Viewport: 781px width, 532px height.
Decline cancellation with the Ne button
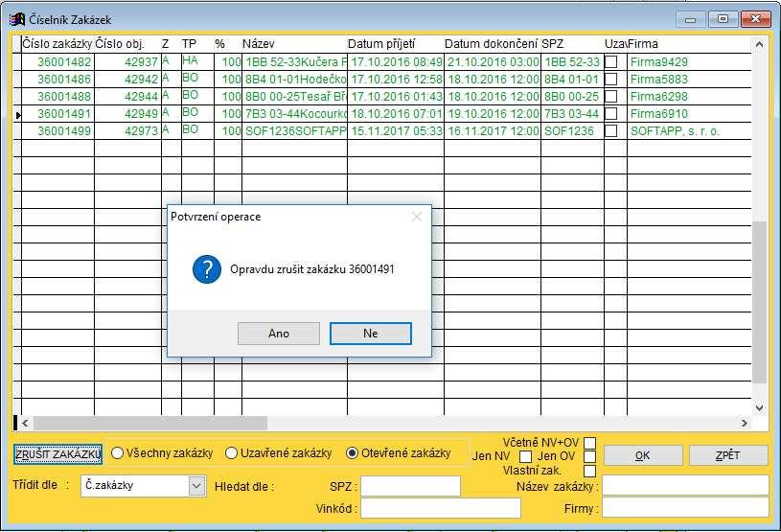pyautogui.click(x=371, y=334)
